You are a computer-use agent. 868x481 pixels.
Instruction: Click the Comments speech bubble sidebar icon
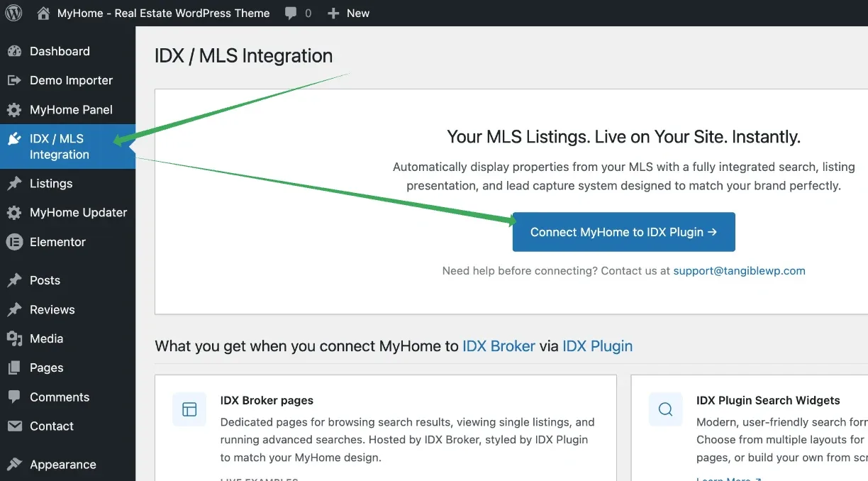pyautogui.click(x=14, y=397)
